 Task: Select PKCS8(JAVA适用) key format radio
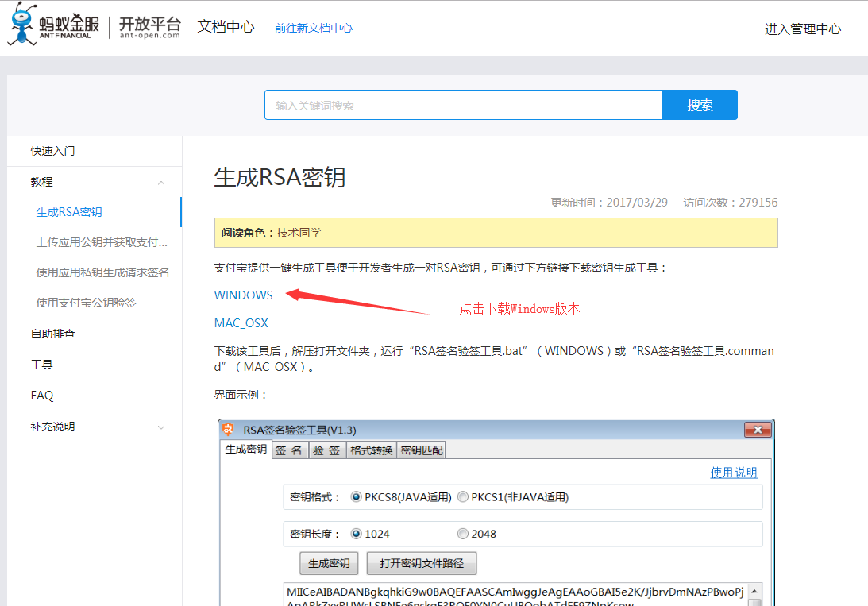pos(356,497)
